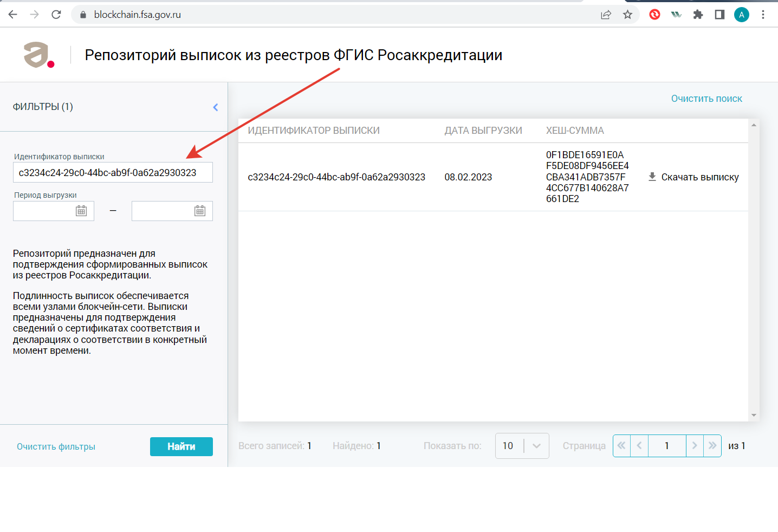The height and width of the screenshot is (532, 778).
Task: Click the Найти button
Action: click(181, 446)
